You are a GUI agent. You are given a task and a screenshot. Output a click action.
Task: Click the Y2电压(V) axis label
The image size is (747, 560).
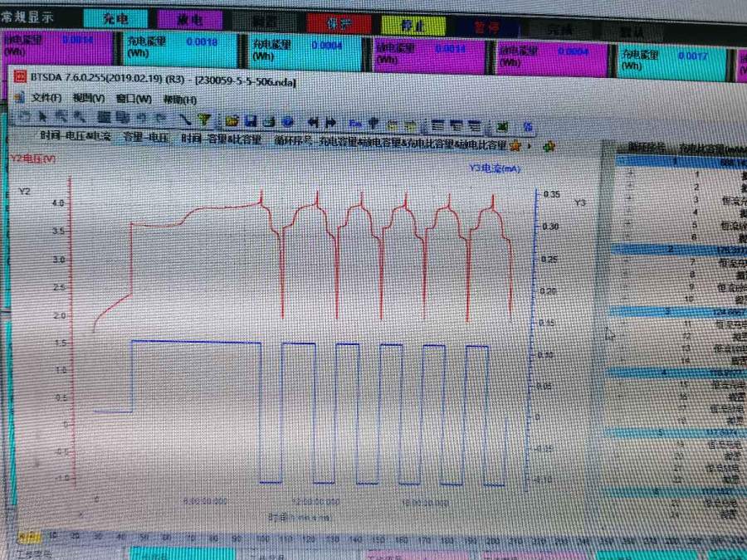tap(33, 158)
